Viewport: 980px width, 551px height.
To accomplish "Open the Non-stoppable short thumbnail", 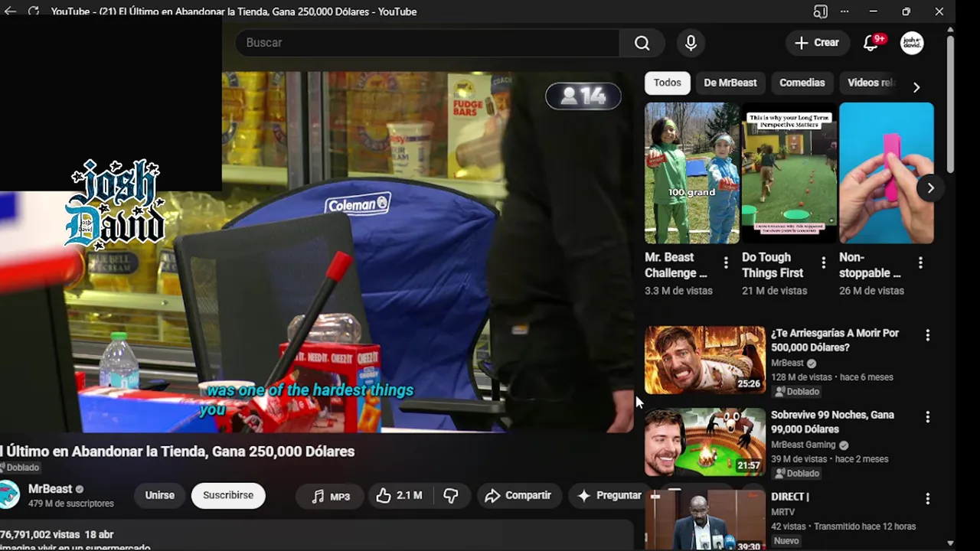I will [x=886, y=173].
